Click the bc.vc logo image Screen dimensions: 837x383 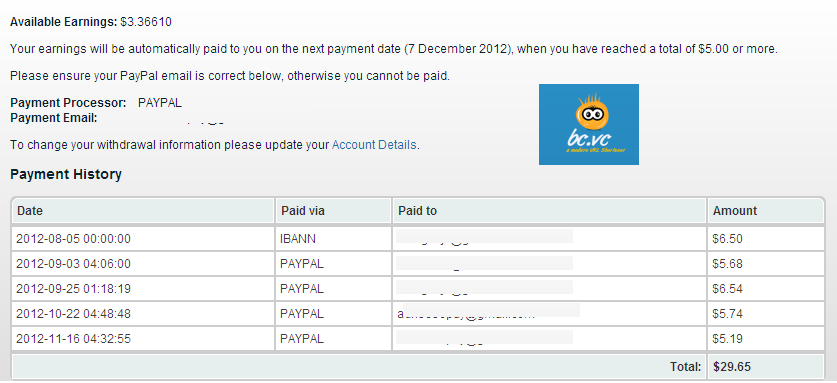[x=589, y=124]
